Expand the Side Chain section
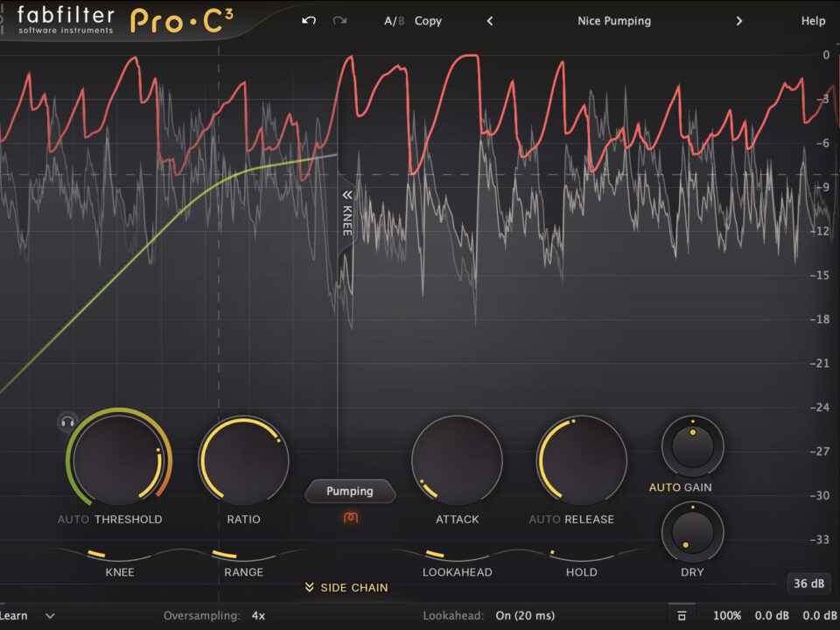840x630 pixels. (x=346, y=588)
